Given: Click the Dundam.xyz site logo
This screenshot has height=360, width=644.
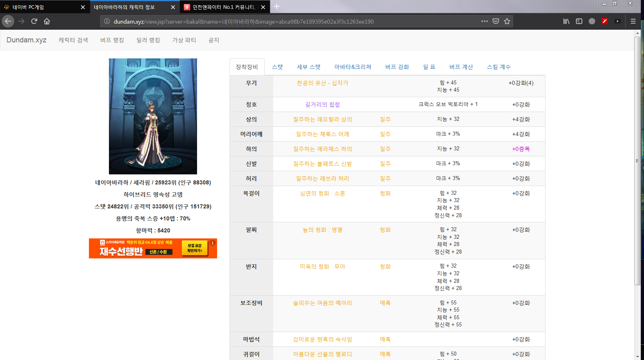Looking at the screenshot, I should pyautogui.click(x=26, y=40).
